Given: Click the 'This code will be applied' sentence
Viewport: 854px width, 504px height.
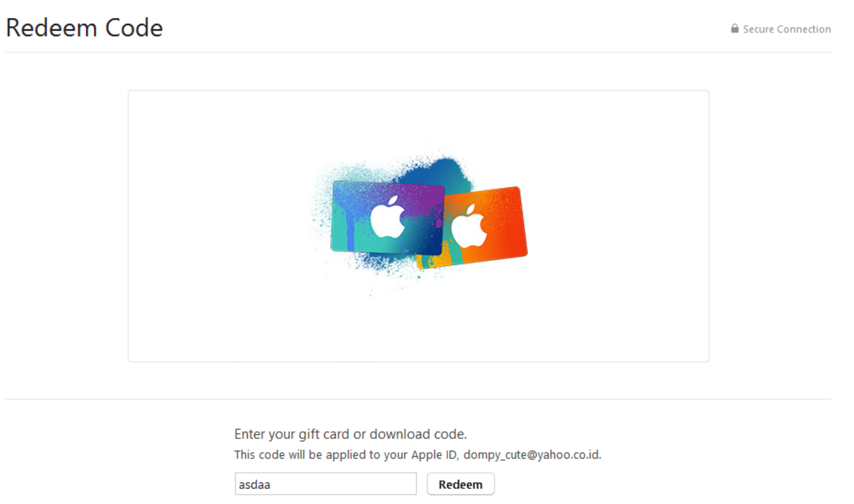Looking at the screenshot, I should tap(418, 455).
